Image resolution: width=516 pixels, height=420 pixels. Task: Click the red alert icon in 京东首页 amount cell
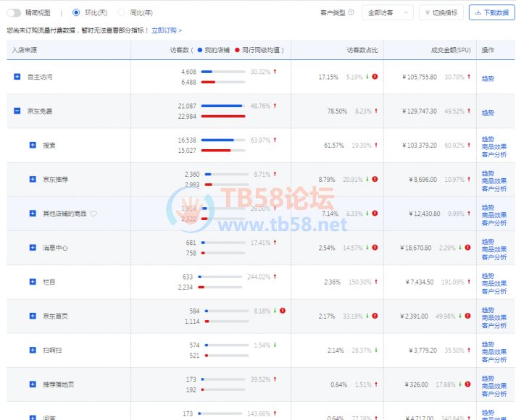point(467,316)
